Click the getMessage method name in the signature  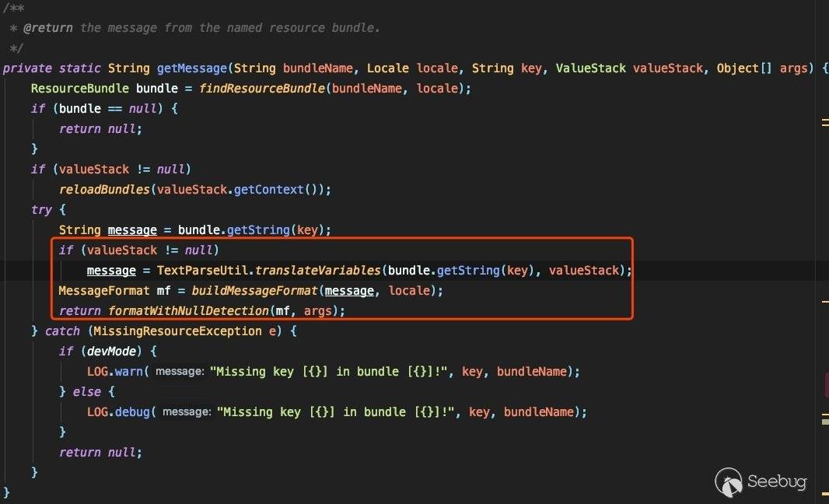point(192,68)
